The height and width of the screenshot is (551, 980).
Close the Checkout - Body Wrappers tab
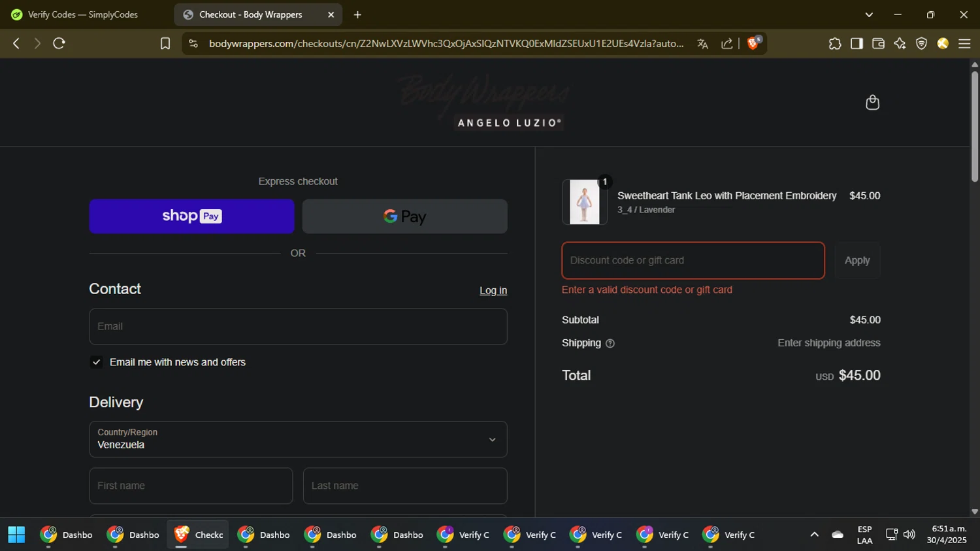(x=331, y=14)
